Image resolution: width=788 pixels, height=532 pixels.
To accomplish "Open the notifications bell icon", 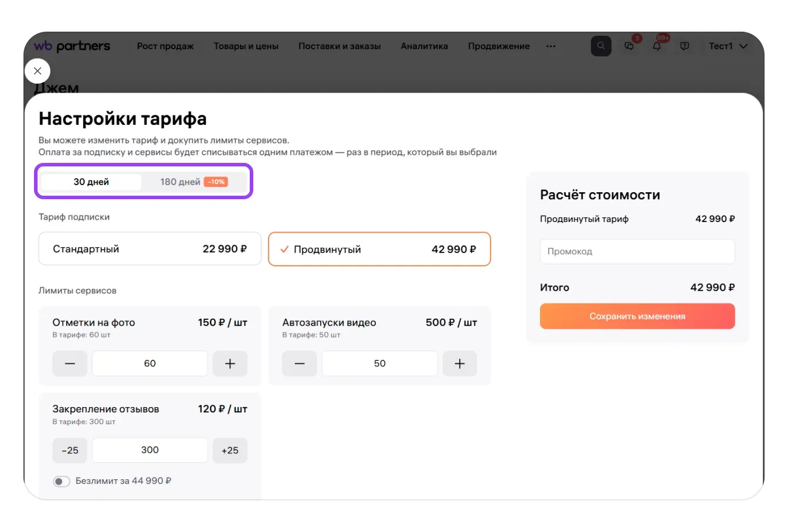I will pyautogui.click(x=657, y=46).
